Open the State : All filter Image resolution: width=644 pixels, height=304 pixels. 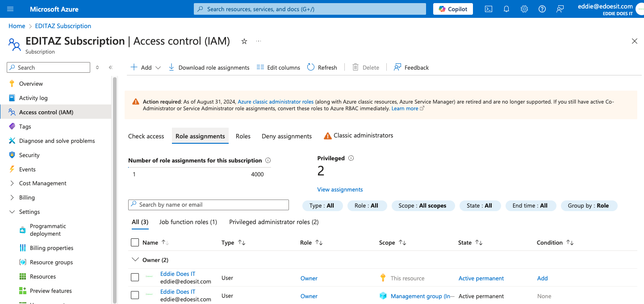click(479, 206)
